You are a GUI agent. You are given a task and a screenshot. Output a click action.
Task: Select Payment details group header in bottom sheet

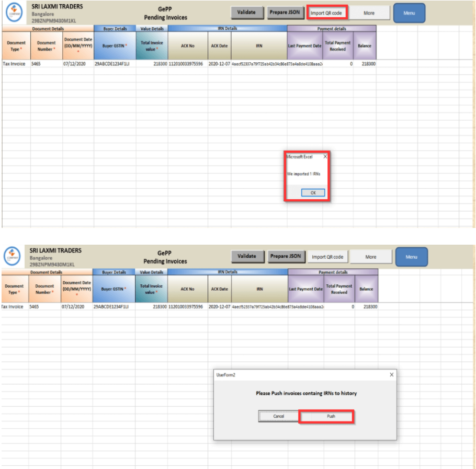(333, 272)
